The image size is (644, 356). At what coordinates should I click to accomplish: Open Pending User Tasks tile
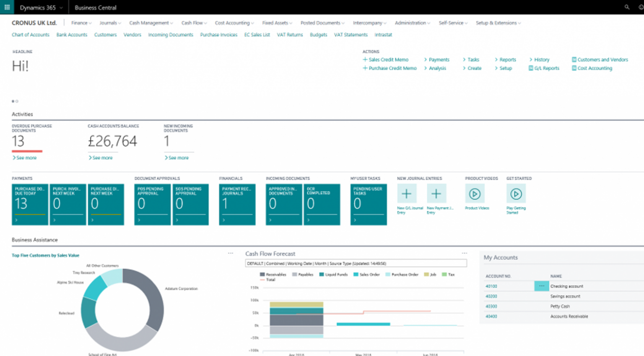point(369,204)
